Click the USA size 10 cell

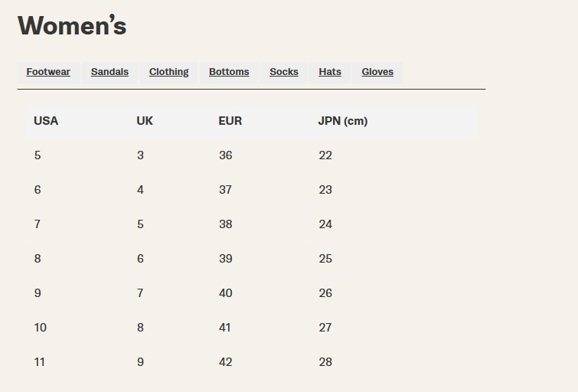(40, 328)
